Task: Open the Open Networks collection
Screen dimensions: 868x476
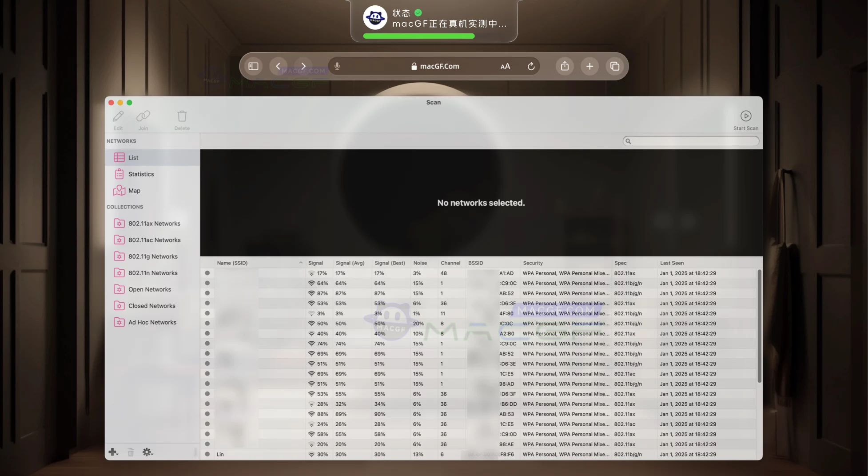Action: tap(149, 289)
